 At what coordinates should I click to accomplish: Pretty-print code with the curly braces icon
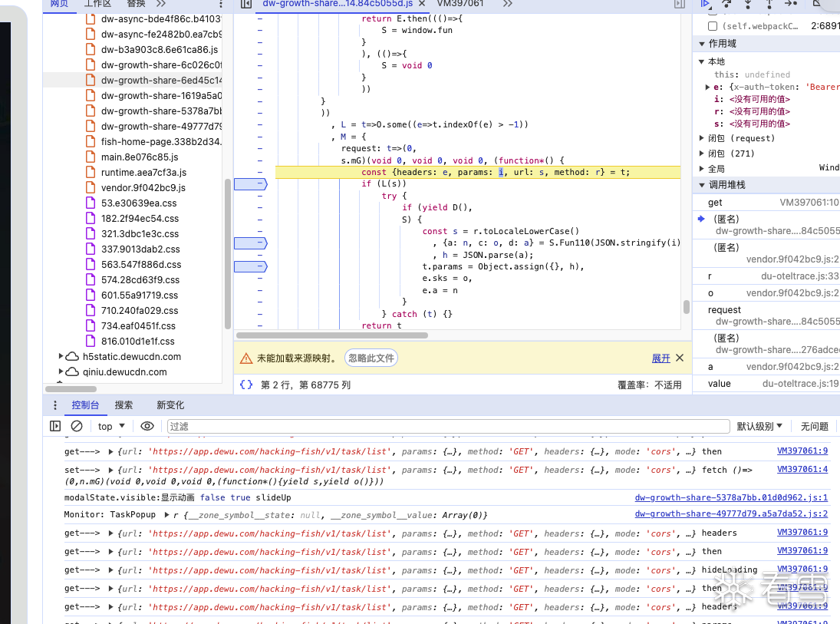click(246, 385)
